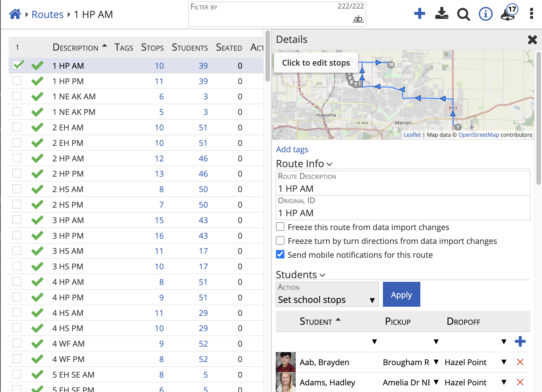Viewport: 542px width, 392px height.
Task: Open search with magnifying glass icon
Action: coord(463,14)
